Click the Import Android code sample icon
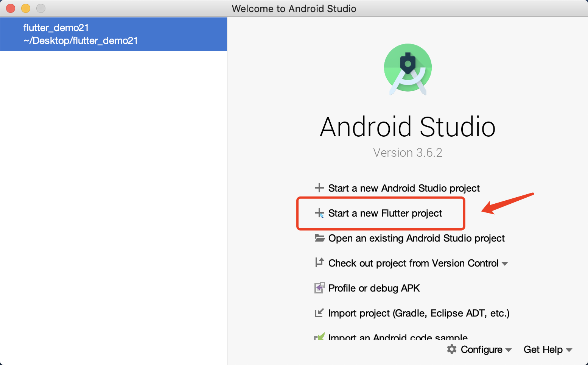Screen dimensions: 588x365 click(320, 336)
